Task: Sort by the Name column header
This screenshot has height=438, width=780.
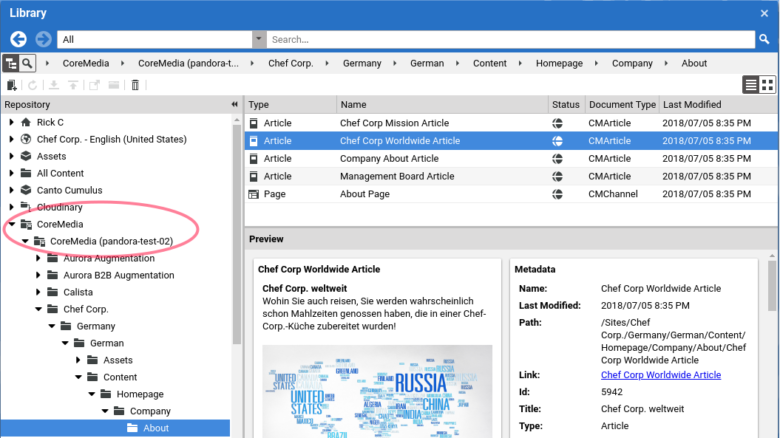Action: [442, 104]
